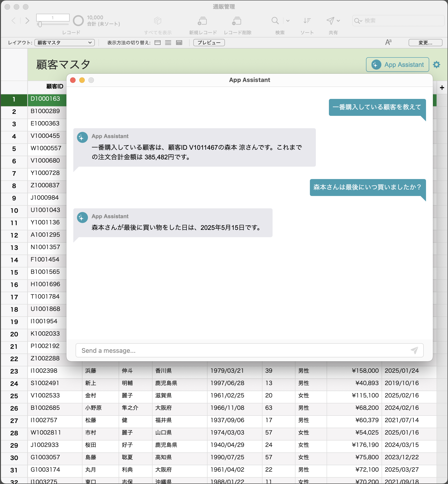Click the text formatting Aa icon

point(388,42)
